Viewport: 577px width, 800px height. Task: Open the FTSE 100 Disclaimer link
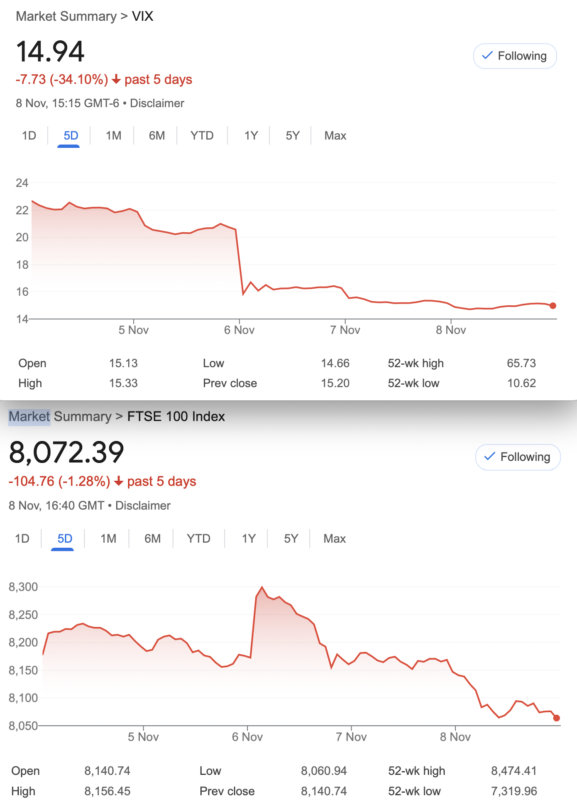(x=143, y=506)
